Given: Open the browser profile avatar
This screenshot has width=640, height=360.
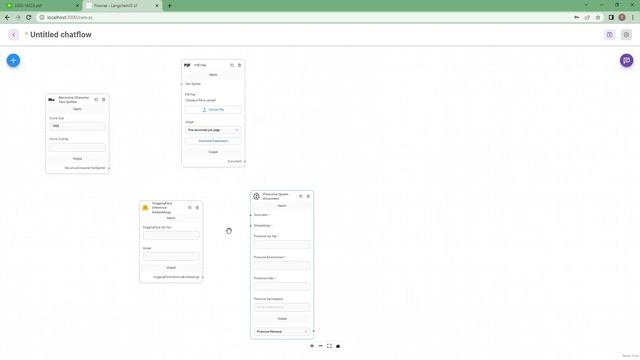Looking at the screenshot, I should pyautogui.click(x=622, y=18).
